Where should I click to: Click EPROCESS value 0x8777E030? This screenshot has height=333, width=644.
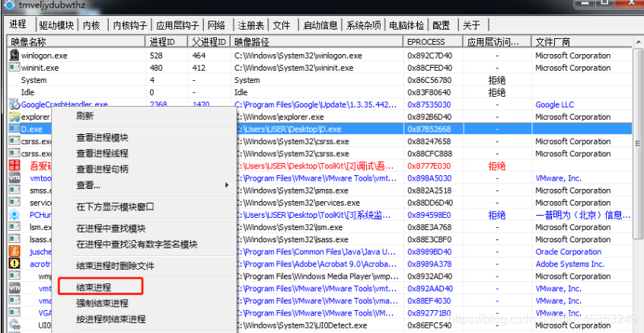pyautogui.click(x=429, y=166)
